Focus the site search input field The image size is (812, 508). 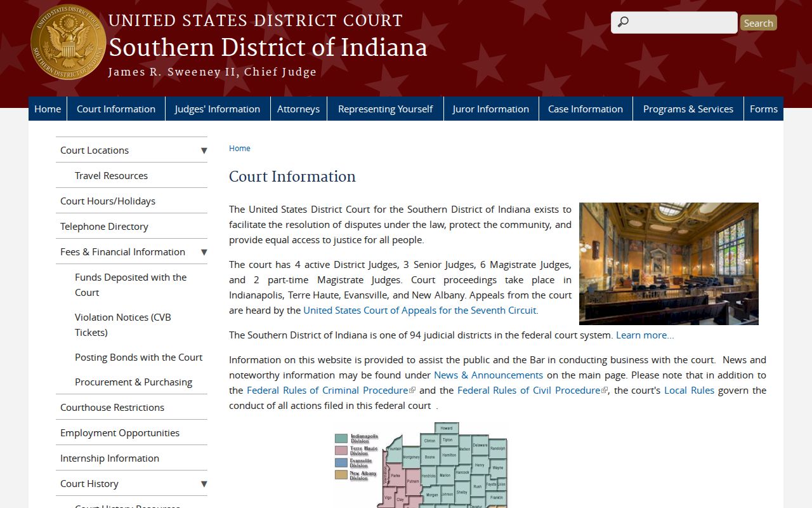point(674,22)
